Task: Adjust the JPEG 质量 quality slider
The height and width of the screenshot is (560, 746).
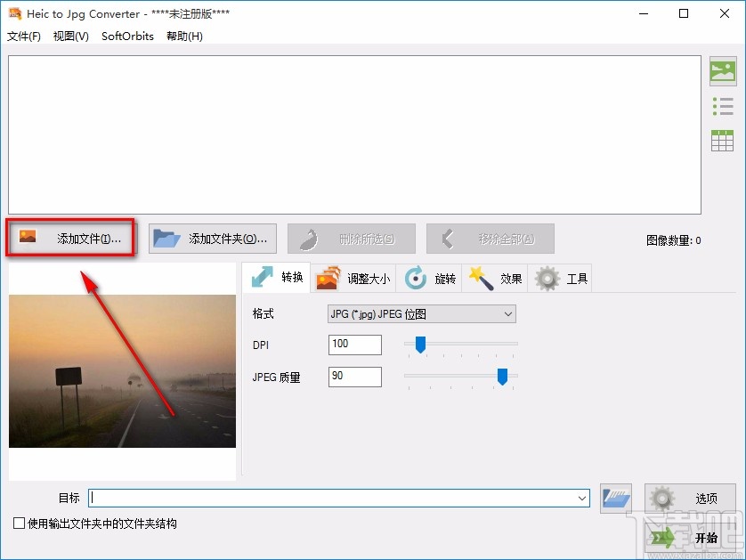Action: pyautogui.click(x=501, y=377)
